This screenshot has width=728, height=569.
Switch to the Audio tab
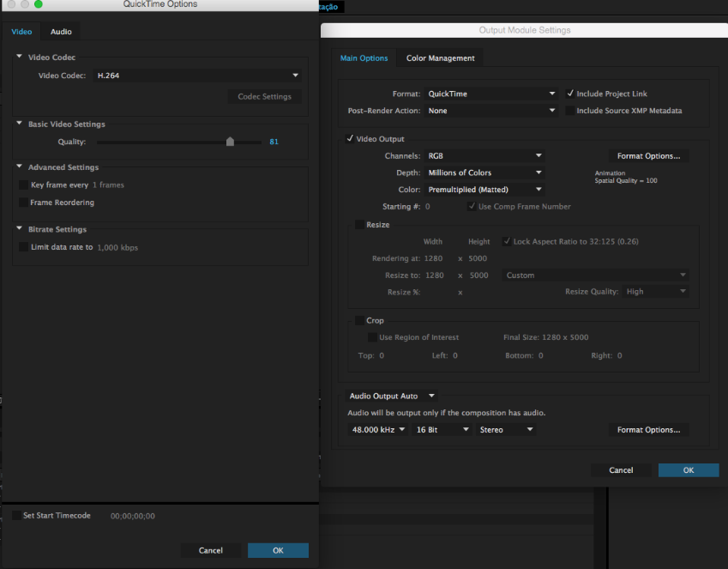pyautogui.click(x=61, y=32)
